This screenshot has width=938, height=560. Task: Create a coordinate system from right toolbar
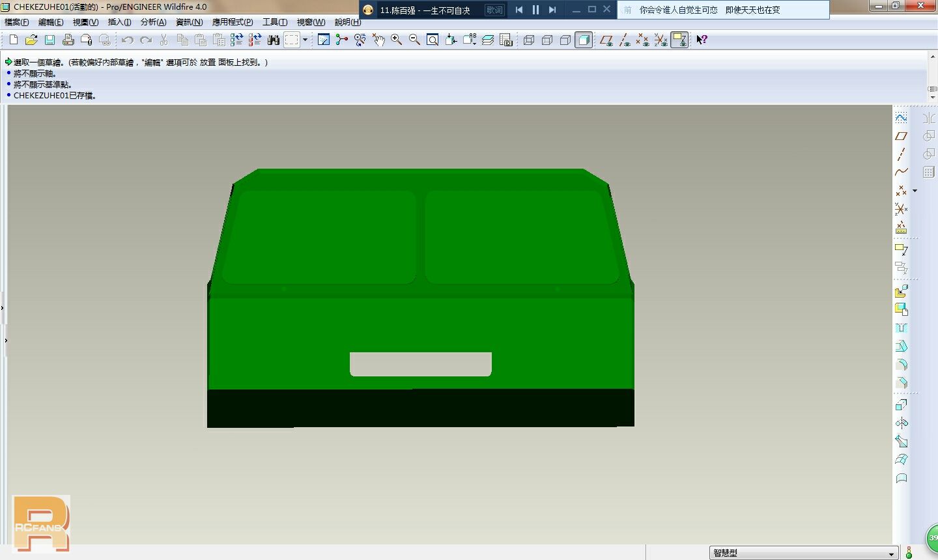tap(902, 209)
